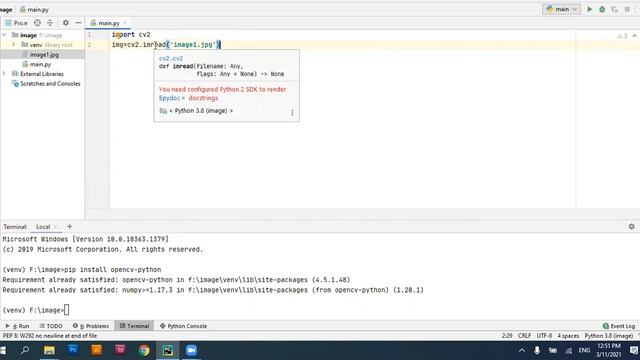
Task: Click the locate file target icon
Action: 37,23
